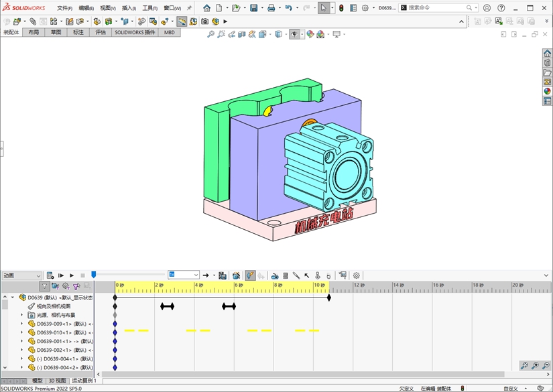Click the Print icon
The width and height of the screenshot is (553, 392).
271,8
